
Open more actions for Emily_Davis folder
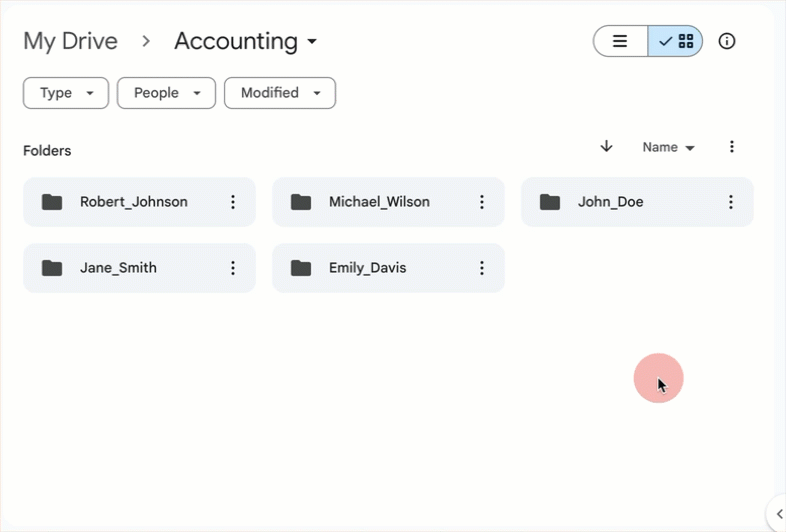(x=482, y=268)
